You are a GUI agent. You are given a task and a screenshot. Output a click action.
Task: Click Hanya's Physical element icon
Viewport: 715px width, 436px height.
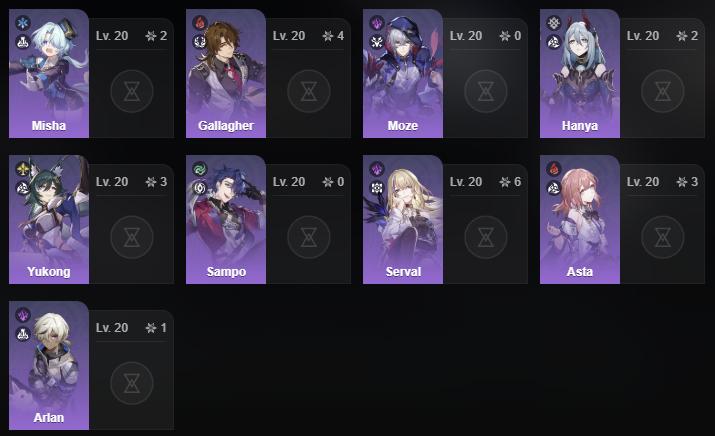click(x=554, y=22)
